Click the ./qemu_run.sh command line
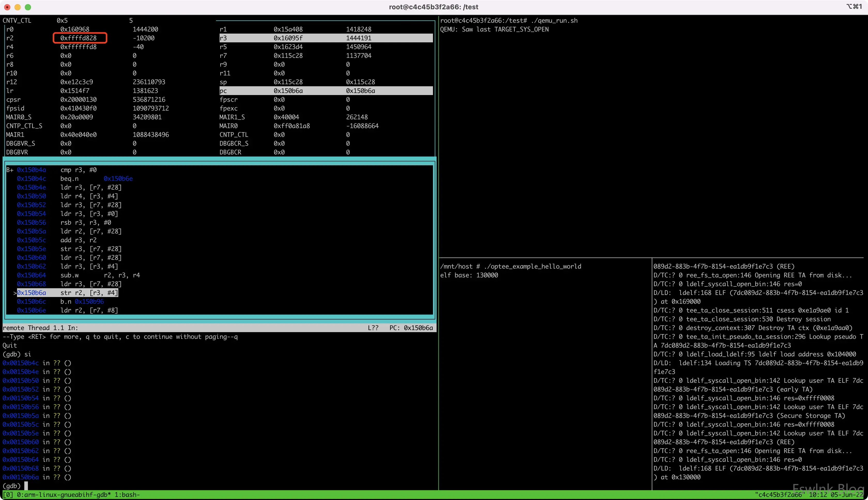Screen dimensions: 868x500 coord(554,21)
